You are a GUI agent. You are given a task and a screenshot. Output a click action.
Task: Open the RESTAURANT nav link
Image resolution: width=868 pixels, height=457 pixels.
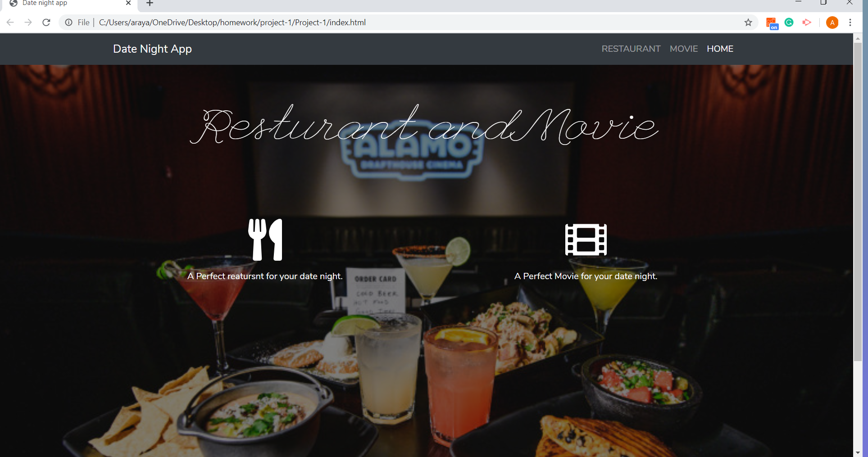tap(631, 49)
